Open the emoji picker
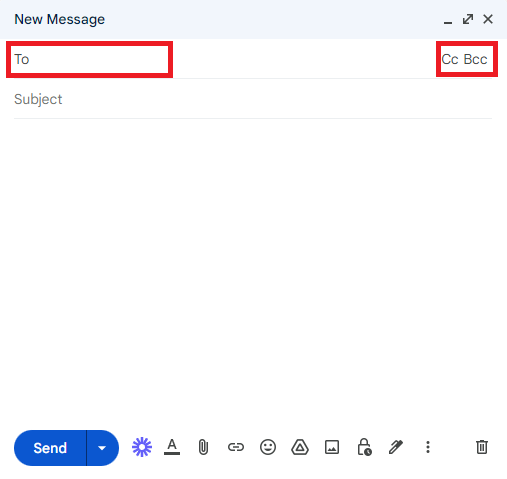This screenshot has height=479, width=507. [268, 447]
